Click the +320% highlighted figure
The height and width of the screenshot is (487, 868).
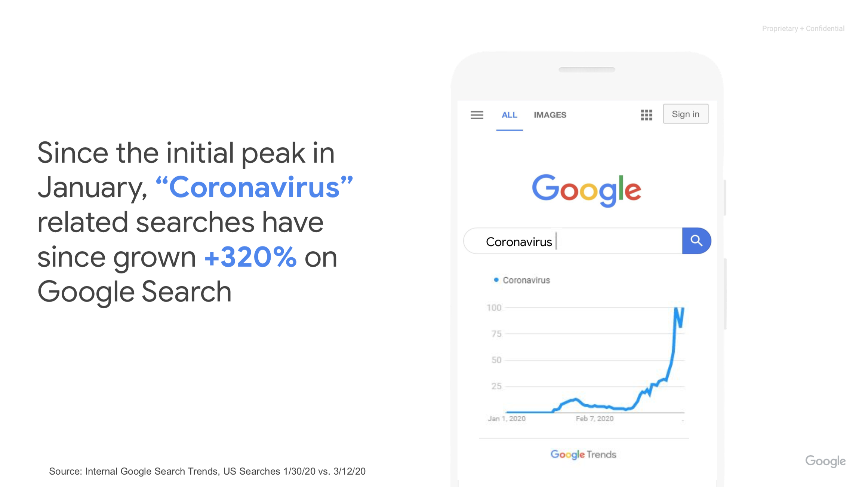[x=250, y=257]
